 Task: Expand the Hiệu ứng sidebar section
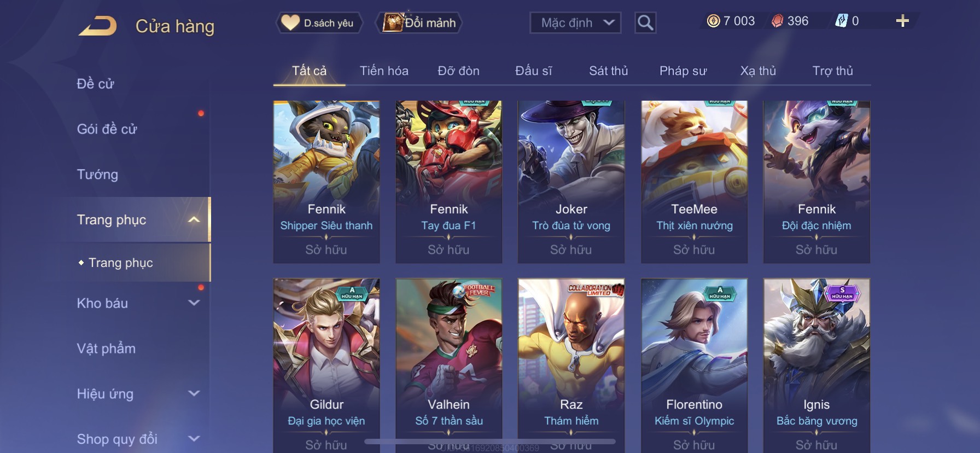[x=194, y=393]
